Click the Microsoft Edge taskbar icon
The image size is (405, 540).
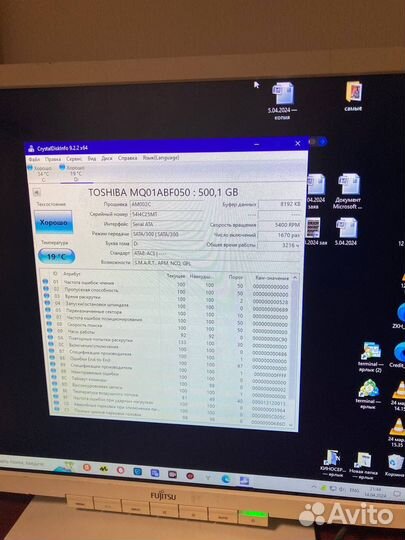coord(226,479)
